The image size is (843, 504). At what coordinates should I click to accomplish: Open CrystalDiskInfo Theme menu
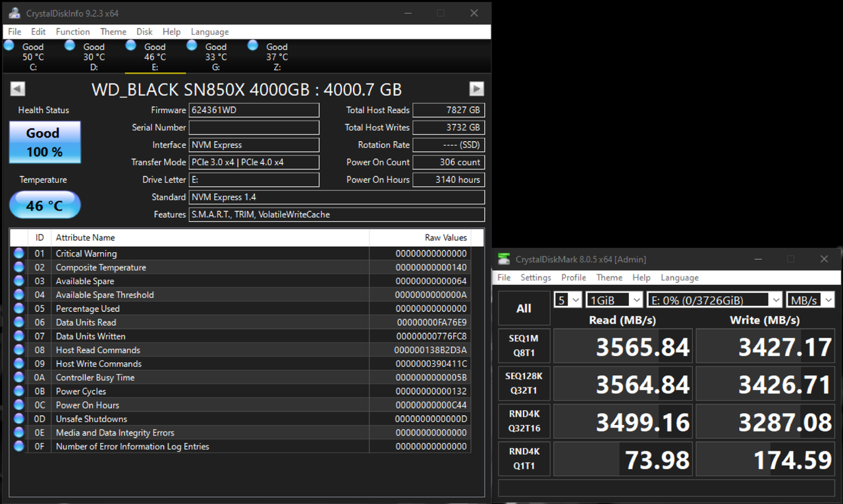tap(113, 32)
